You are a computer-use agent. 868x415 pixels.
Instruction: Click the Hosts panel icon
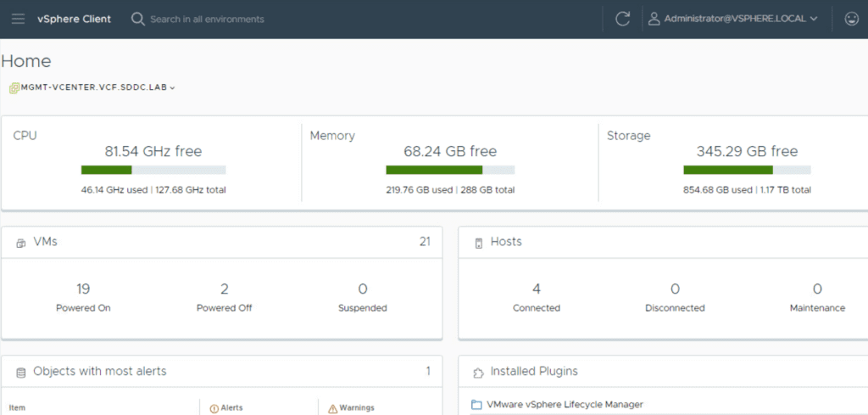tap(479, 243)
